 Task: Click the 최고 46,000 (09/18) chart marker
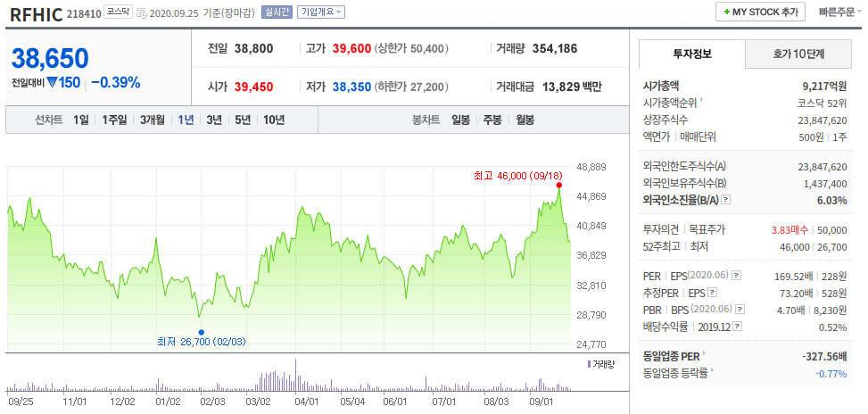559,185
